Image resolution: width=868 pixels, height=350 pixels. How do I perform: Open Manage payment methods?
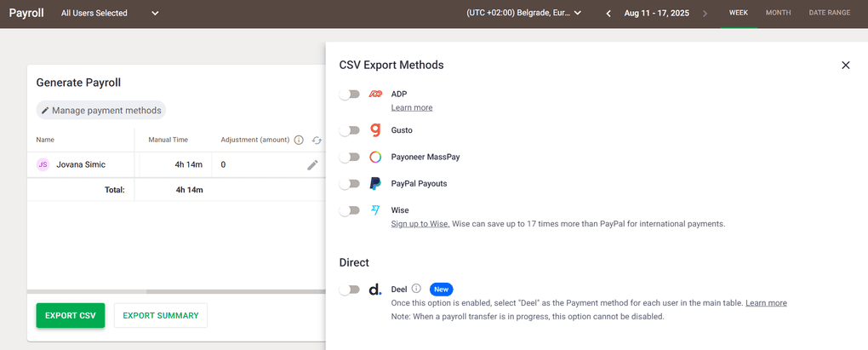(100, 110)
